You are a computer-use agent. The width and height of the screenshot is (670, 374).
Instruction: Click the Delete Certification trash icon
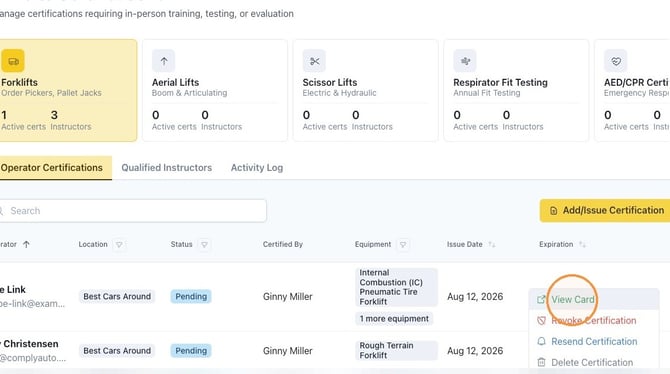(541, 362)
